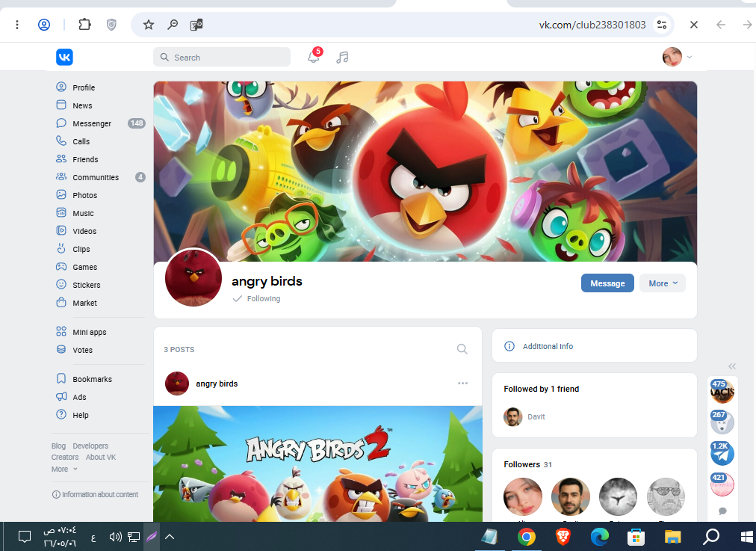756x551 pixels.
Task: Expand the account avatar dropdown arrow
Action: pyautogui.click(x=690, y=57)
